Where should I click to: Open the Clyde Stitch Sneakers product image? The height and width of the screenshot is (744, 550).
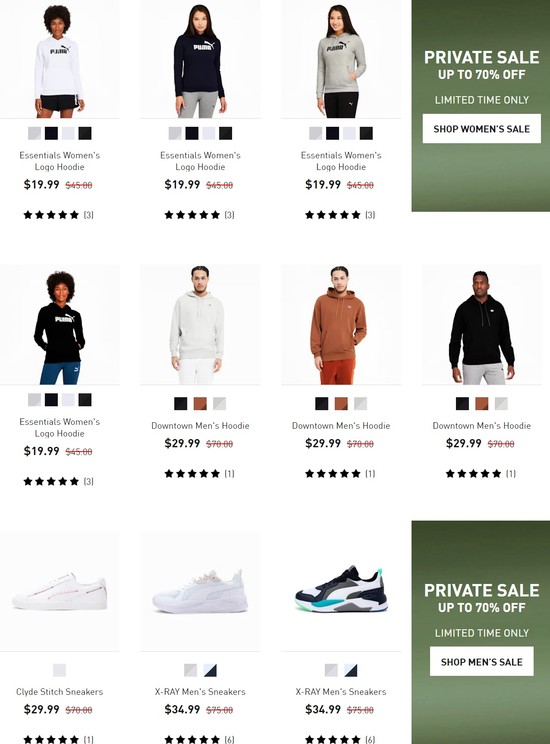tap(59, 591)
